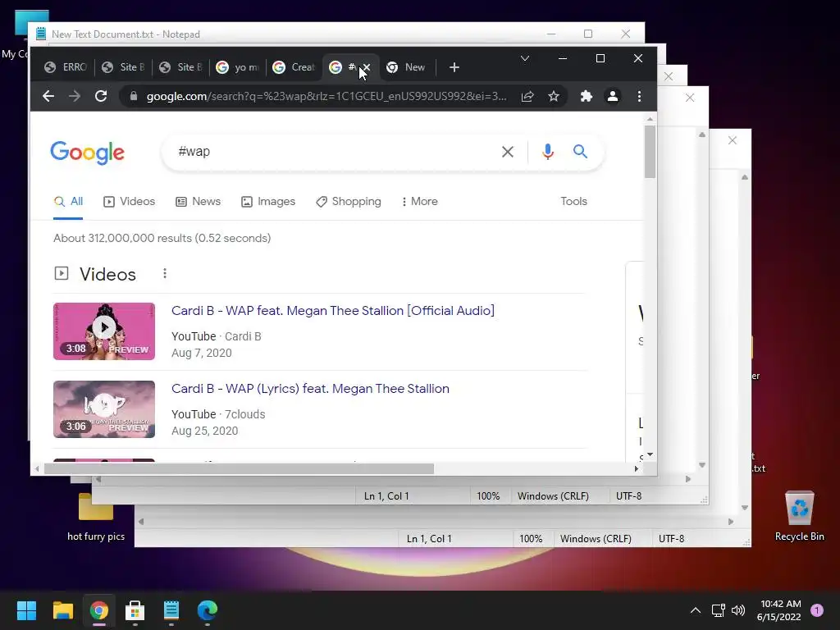Filter results by News
The height and width of the screenshot is (630, 840).
(x=199, y=202)
